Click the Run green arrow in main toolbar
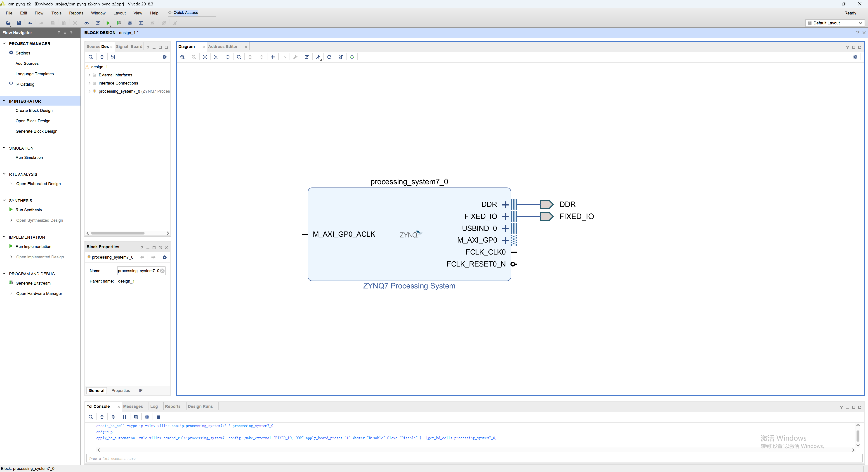The height and width of the screenshot is (472, 868). [x=108, y=23]
